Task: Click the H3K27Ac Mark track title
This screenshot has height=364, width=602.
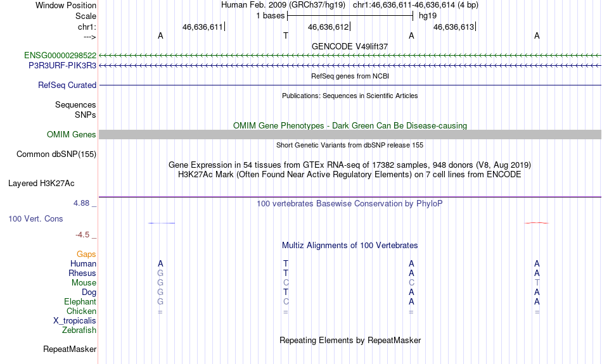Action: click(x=350, y=175)
